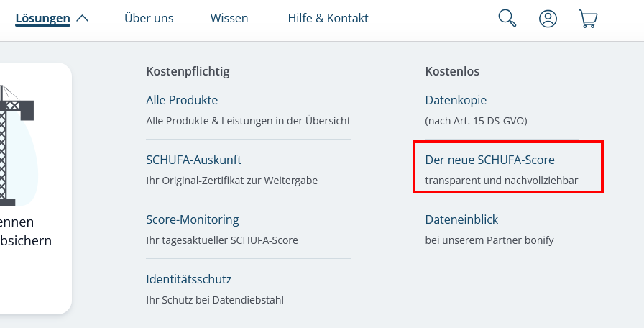Click 'bei unserem Partner bonify' text
Screen dimensions: 644x328
[489, 240]
